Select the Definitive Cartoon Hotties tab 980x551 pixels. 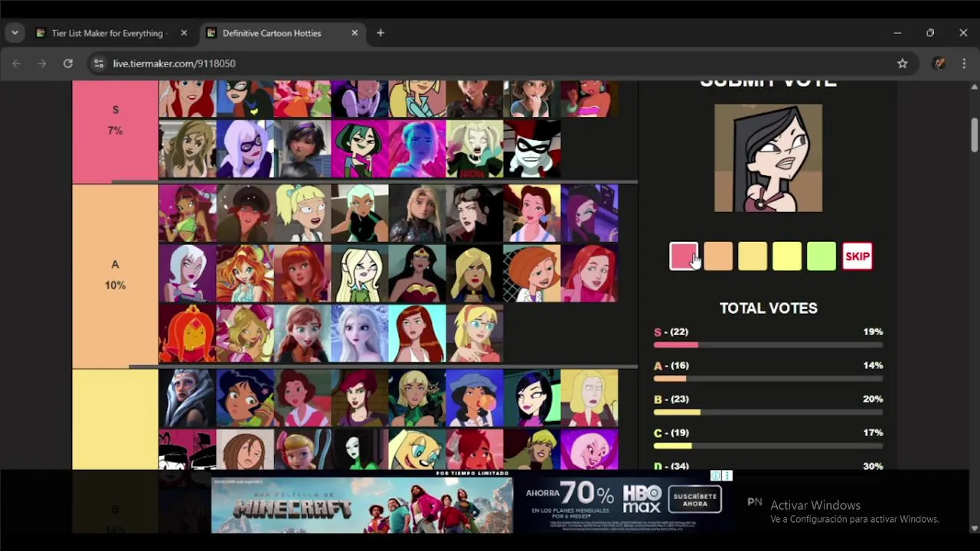click(272, 33)
